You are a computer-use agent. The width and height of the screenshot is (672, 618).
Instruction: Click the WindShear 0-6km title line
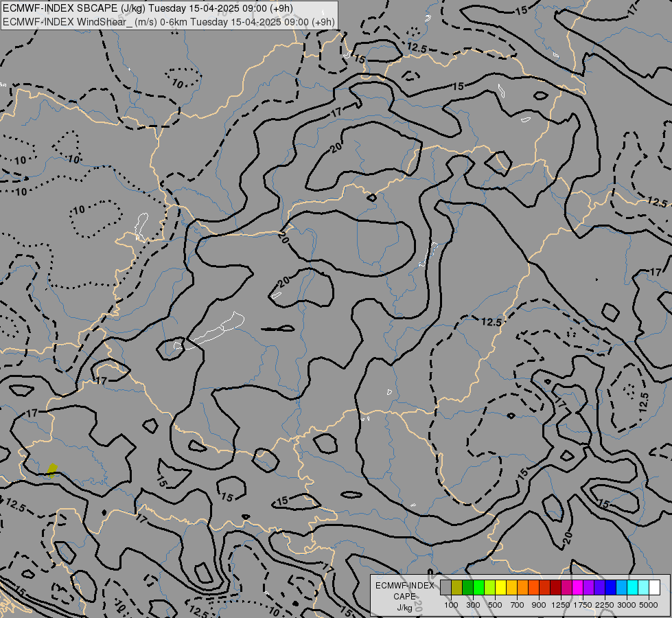(169, 22)
